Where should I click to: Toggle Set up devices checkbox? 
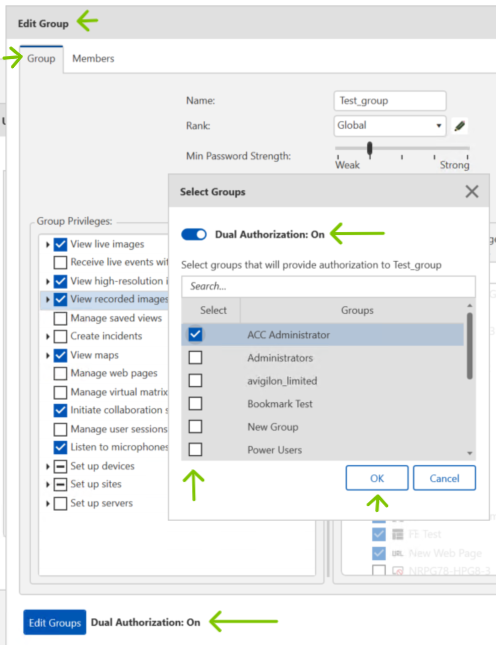point(60,466)
